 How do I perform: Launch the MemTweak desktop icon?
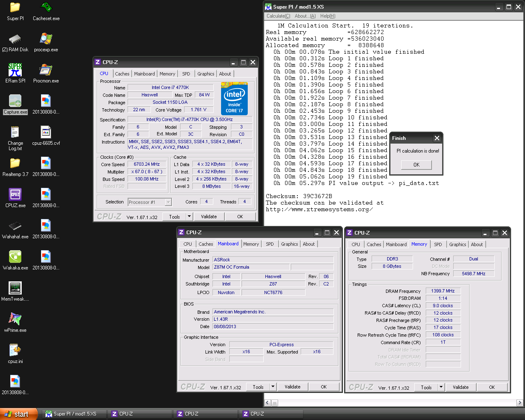tap(15, 292)
